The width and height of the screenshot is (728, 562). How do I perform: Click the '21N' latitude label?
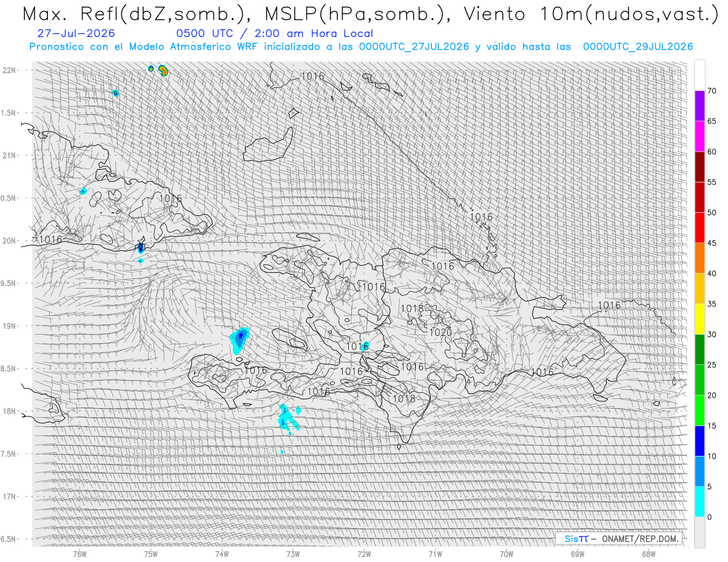point(9,155)
